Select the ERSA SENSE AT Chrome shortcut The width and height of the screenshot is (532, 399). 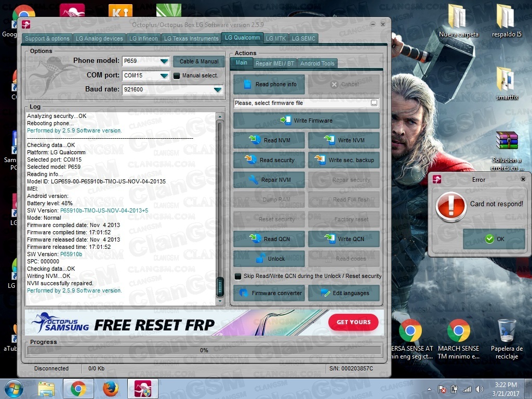click(x=410, y=339)
